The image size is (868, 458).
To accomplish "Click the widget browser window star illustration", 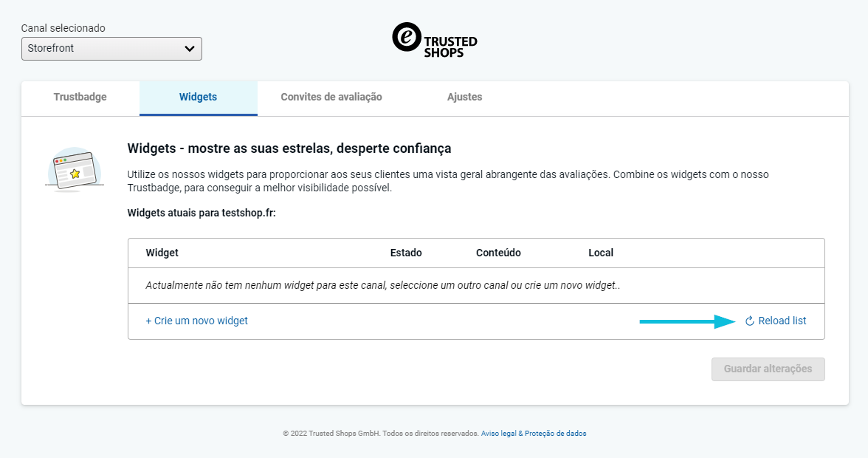I will (x=74, y=170).
